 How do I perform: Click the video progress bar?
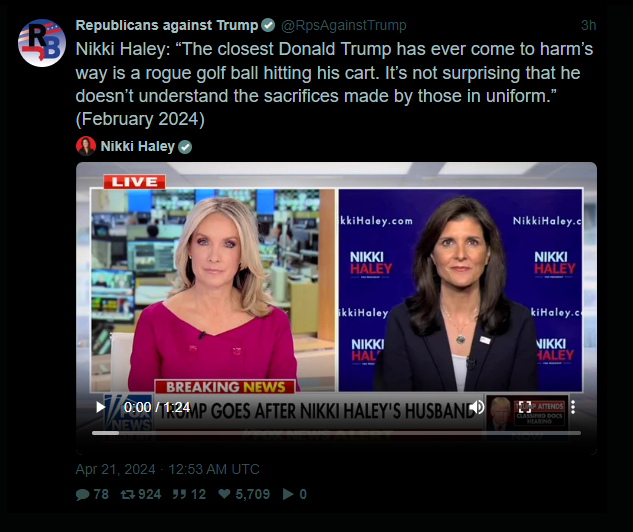click(336, 433)
